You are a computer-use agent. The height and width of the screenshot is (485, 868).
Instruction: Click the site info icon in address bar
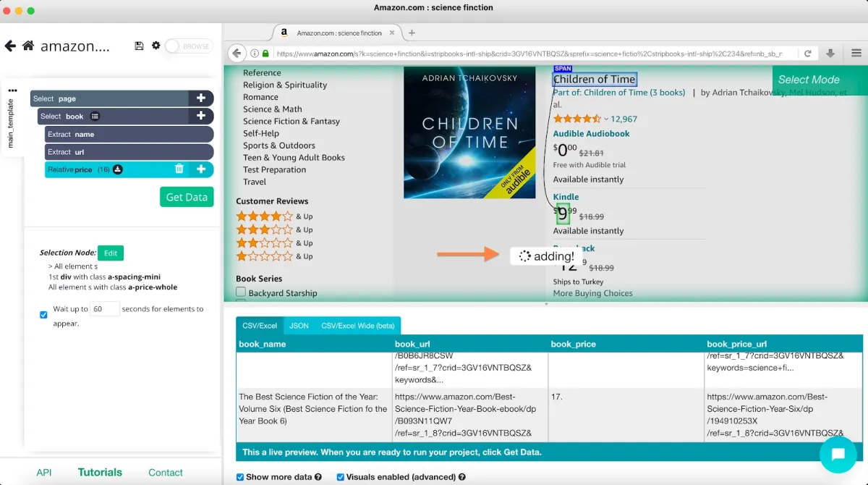(x=255, y=54)
